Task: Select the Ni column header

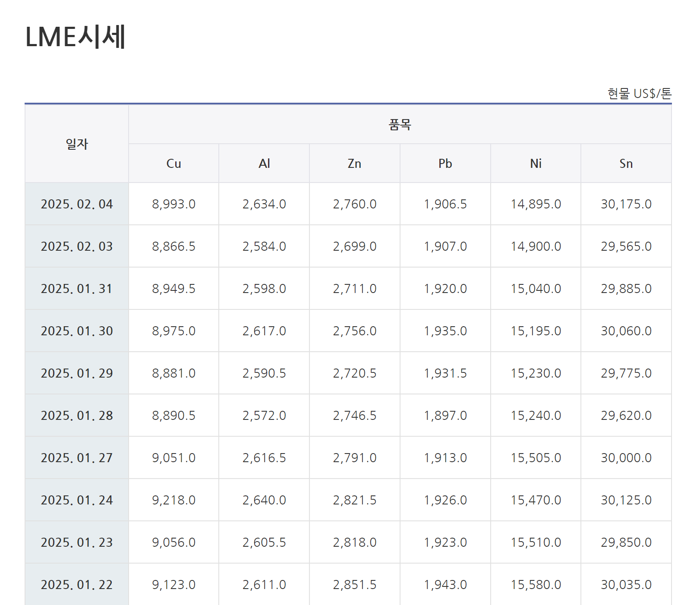Action: (x=536, y=164)
